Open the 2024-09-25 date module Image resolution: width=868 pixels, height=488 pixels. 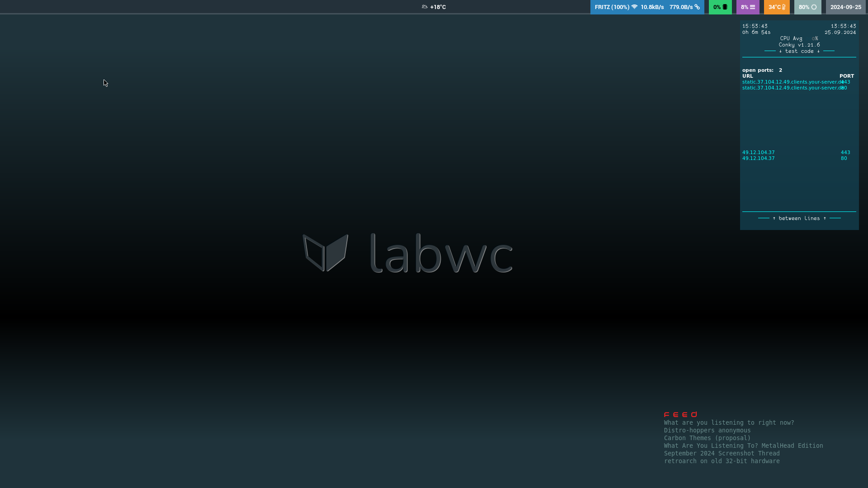pyautogui.click(x=845, y=7)
